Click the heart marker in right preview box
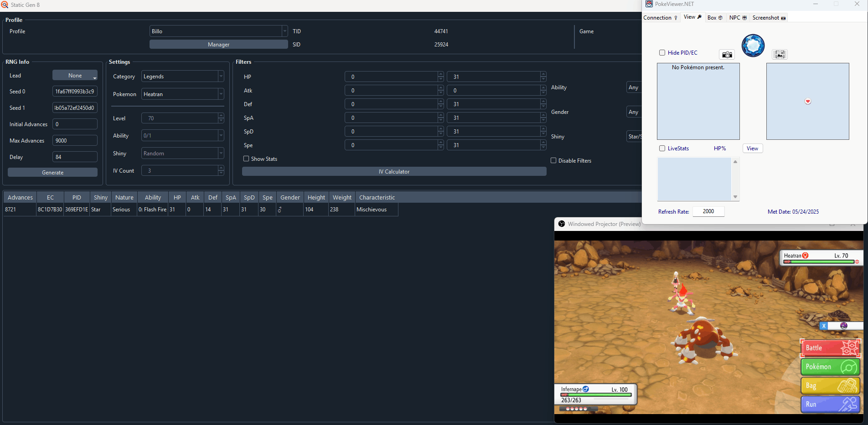 tap(808, 101)
